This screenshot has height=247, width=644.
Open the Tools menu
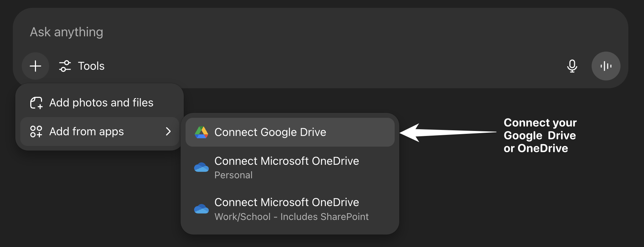[x=82, y=66]
